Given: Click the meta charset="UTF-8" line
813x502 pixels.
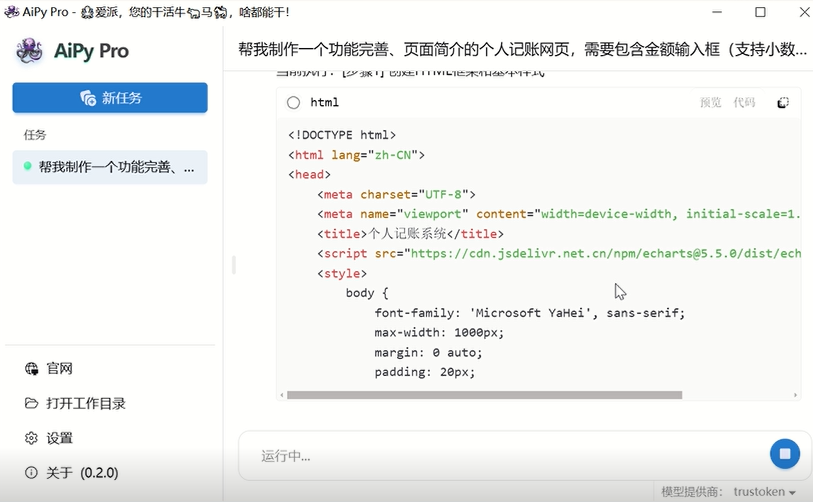Looking at the screenshot, I should [x=396, y=194].
